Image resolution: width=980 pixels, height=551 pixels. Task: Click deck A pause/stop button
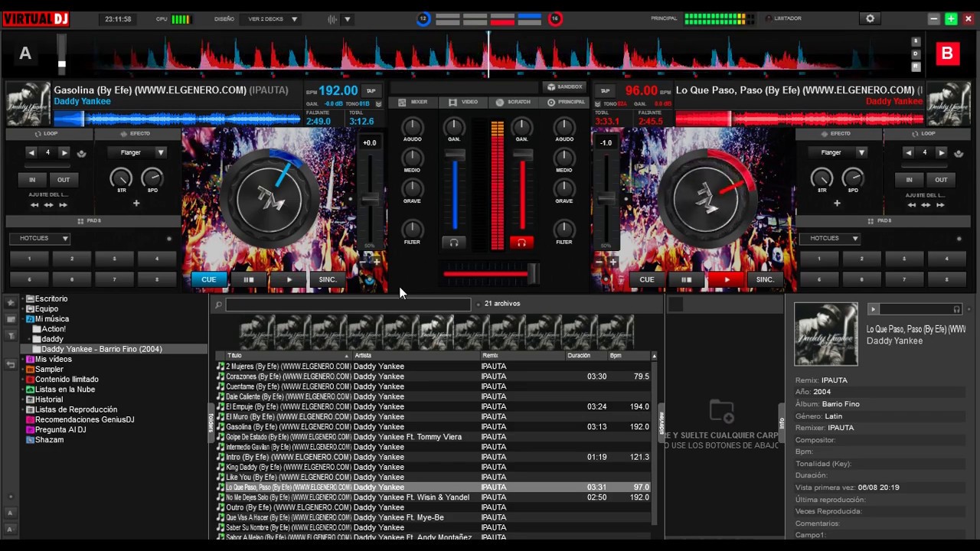tap(249, 279)
